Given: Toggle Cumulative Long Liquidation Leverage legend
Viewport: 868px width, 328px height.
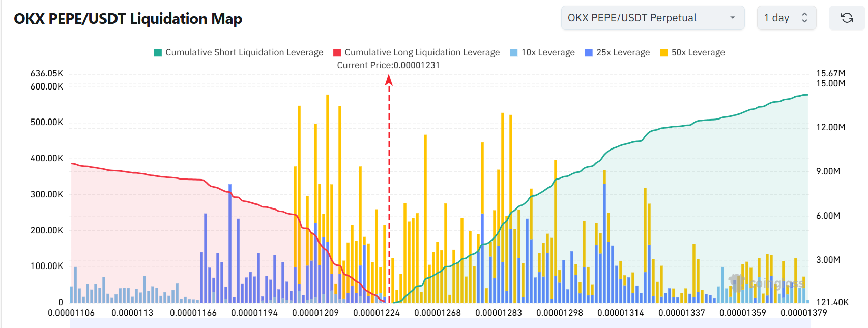Looking at the screenshot, I should tap(417, 52).
